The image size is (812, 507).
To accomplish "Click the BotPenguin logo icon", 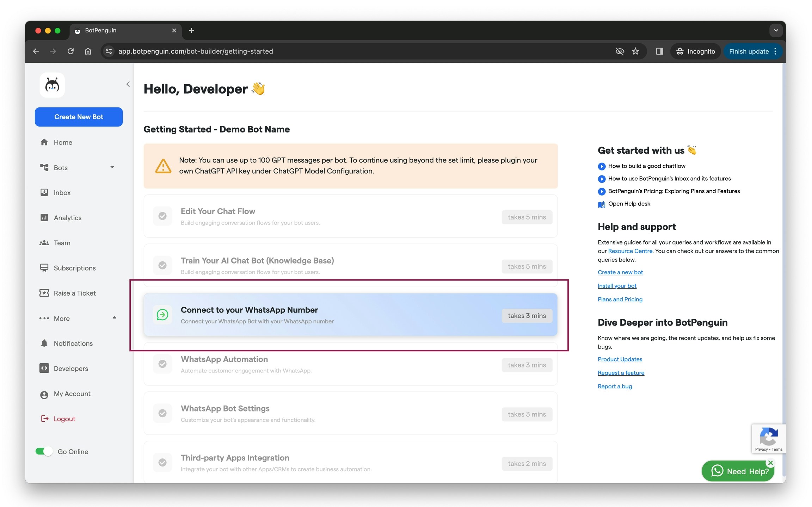I will pyautogui.click(x=52, y=85).
